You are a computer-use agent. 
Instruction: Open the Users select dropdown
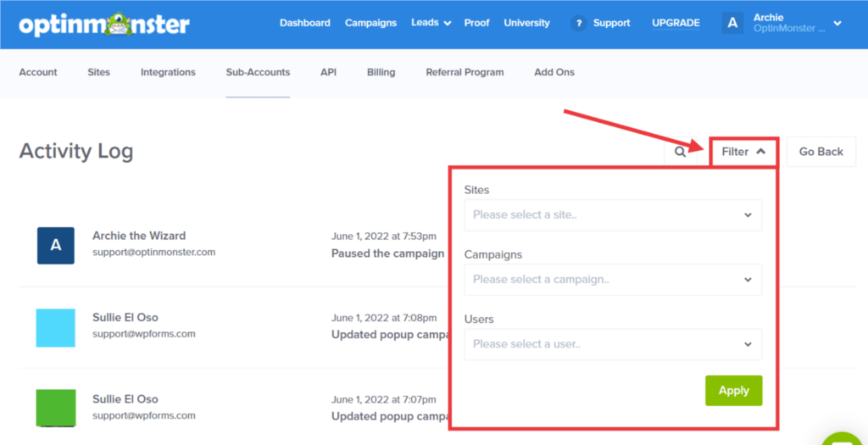(613, 344)
